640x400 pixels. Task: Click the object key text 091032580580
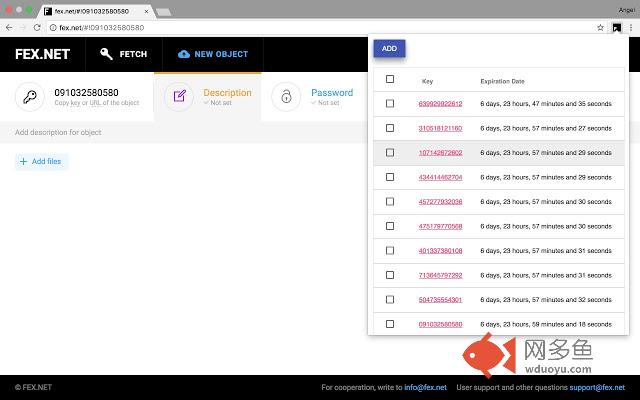[87, 93]
